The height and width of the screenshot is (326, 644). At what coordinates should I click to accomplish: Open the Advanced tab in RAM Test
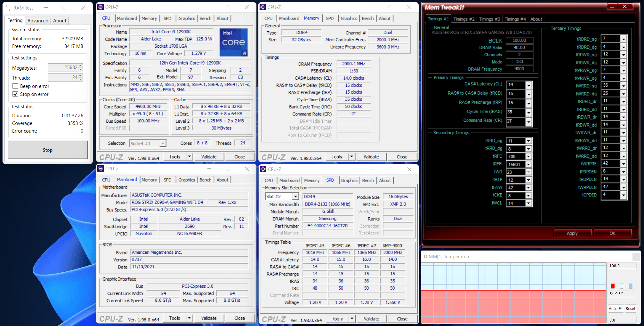tap(38, 21)
